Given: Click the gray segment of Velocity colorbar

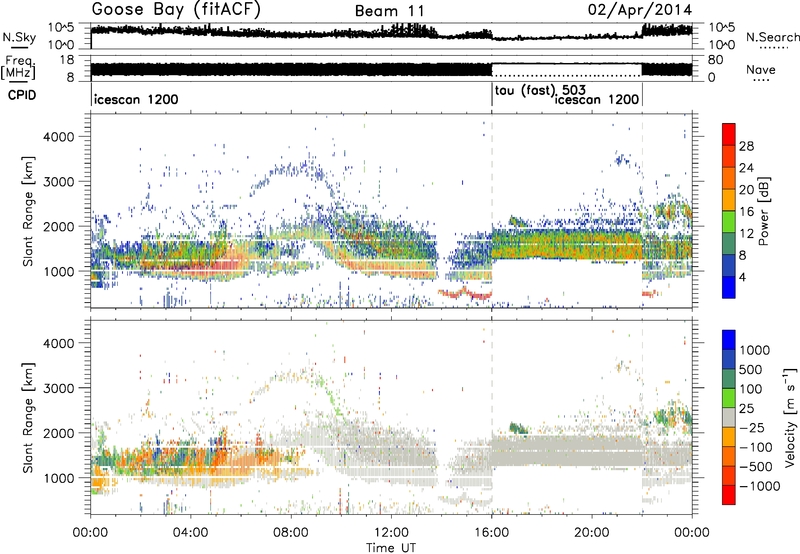Looking at the screenshot, I should pyautogui.click(x=729, y=418).
